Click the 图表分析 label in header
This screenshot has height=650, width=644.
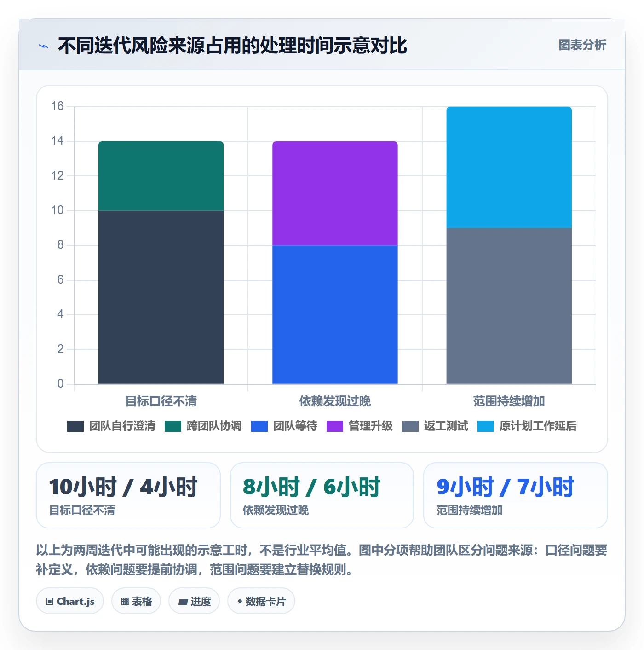[582, 45]
